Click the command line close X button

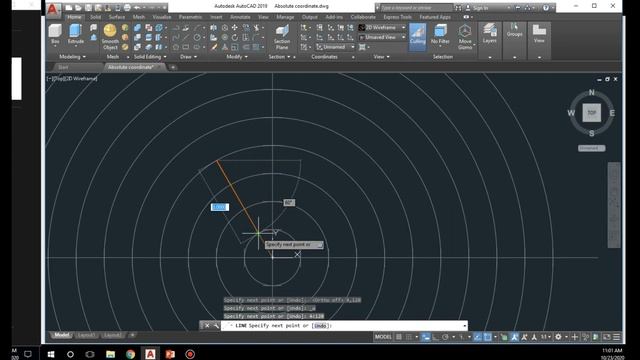(x=207, y=325)
